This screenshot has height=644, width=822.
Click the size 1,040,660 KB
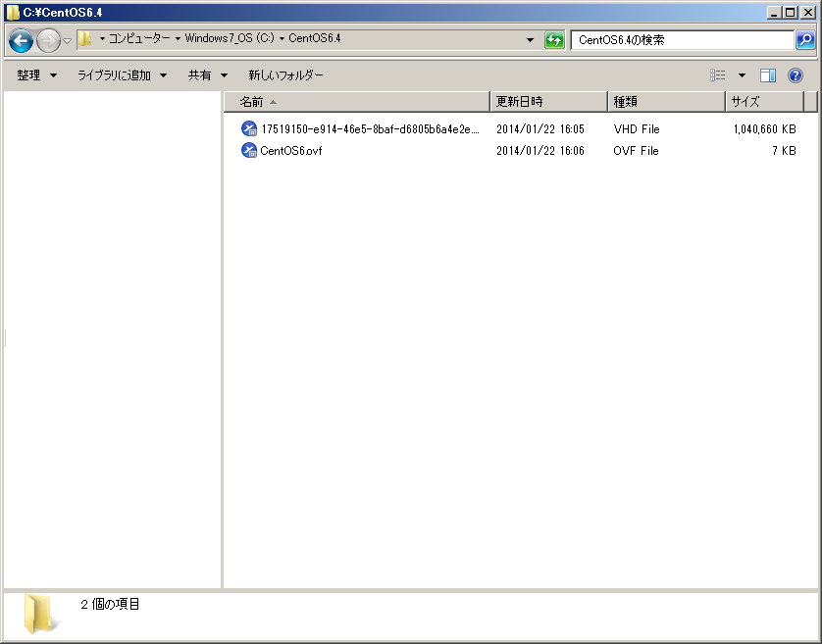pyautogui.click(x=765, y=129)
